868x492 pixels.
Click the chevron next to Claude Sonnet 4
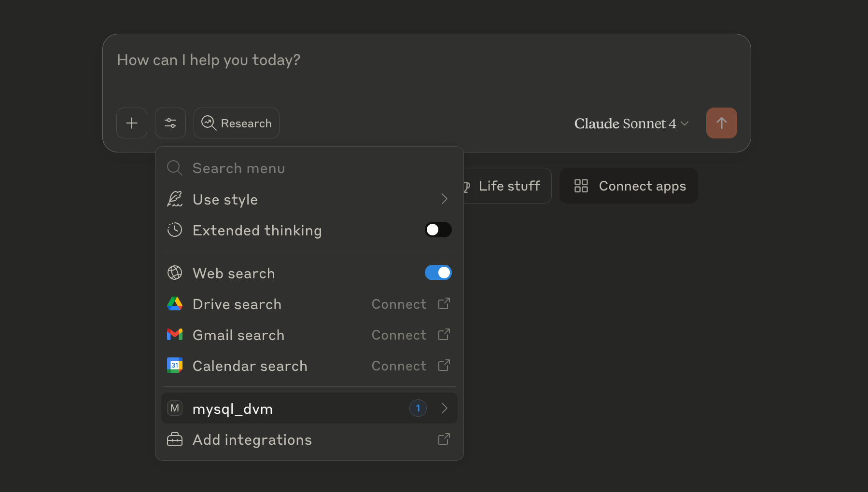coord(685,123)
